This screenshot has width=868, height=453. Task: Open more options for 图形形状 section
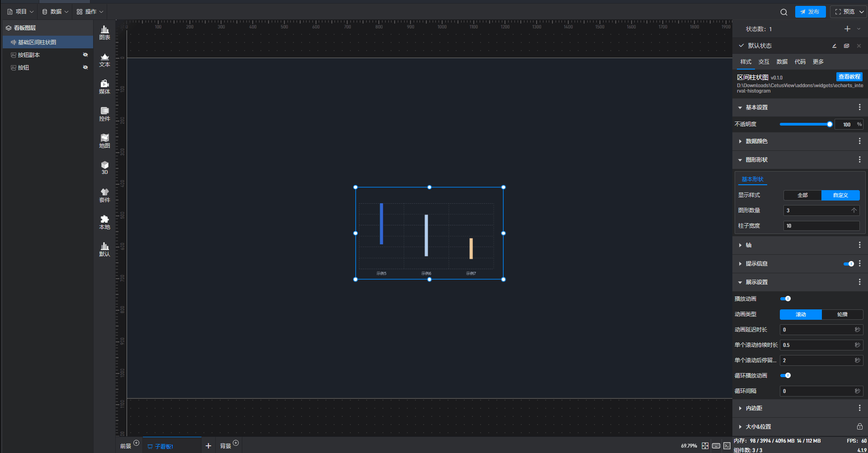859,159
